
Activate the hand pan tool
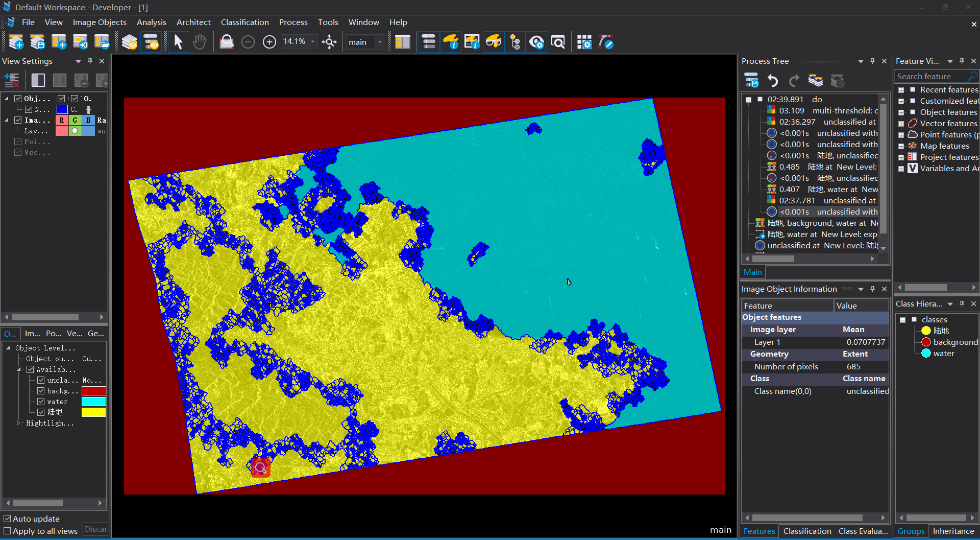[200, 42]
